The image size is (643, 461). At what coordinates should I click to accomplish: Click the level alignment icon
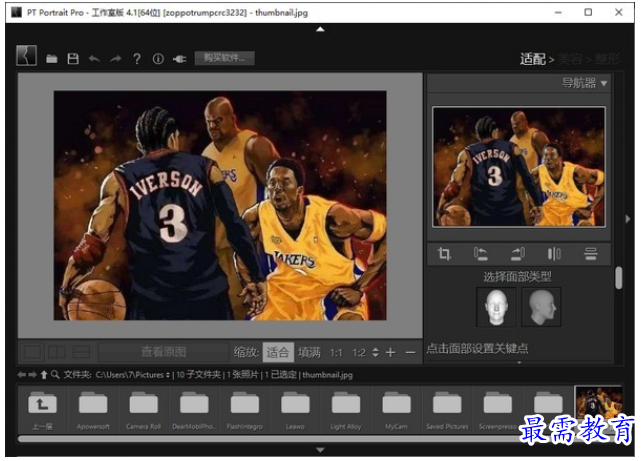591,254
